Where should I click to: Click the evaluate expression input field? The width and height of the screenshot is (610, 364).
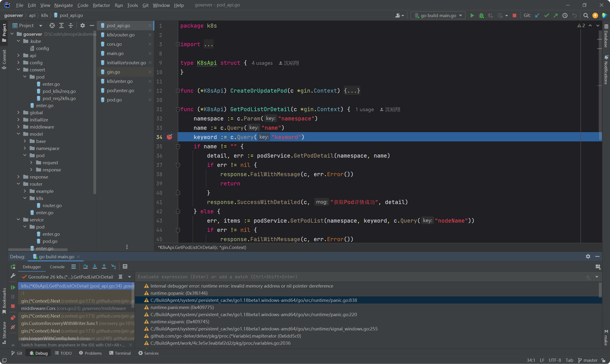359,277
